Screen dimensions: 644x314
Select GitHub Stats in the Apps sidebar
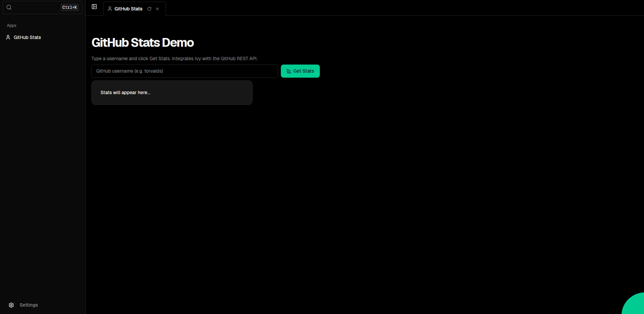click(x=27, y=37)
